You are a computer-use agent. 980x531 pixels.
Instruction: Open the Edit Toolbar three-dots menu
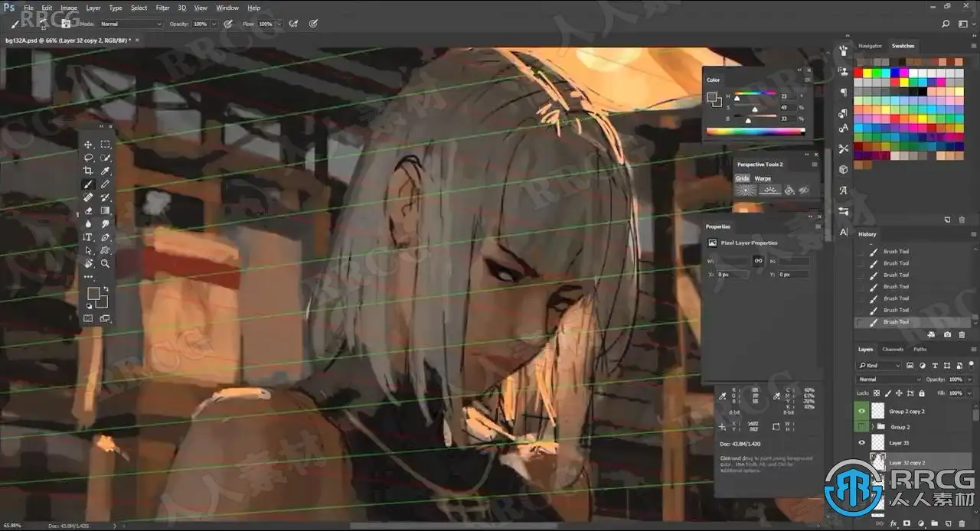[88, 277]
